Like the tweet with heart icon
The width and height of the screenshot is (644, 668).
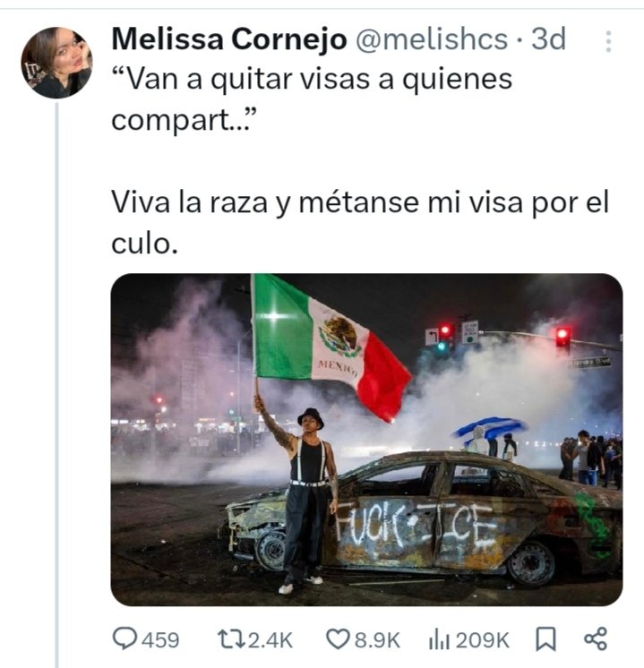coord(337,639)
